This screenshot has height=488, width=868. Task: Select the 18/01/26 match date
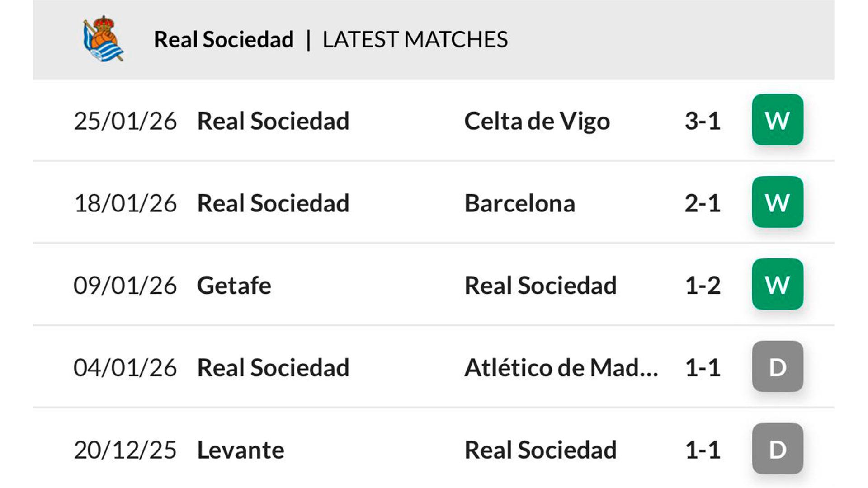coord(125,203)
